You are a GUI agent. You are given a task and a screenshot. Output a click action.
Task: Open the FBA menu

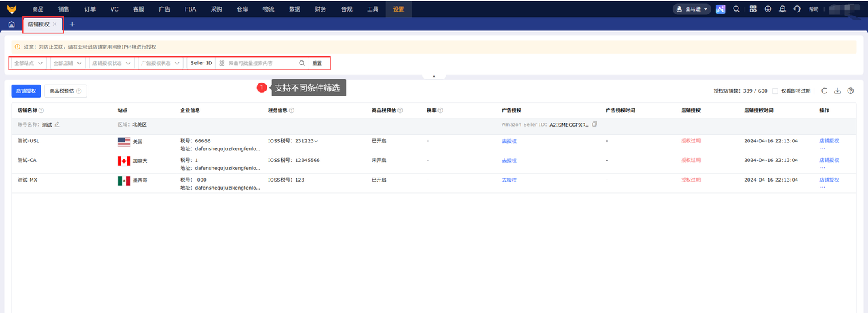tap(191, 9)
